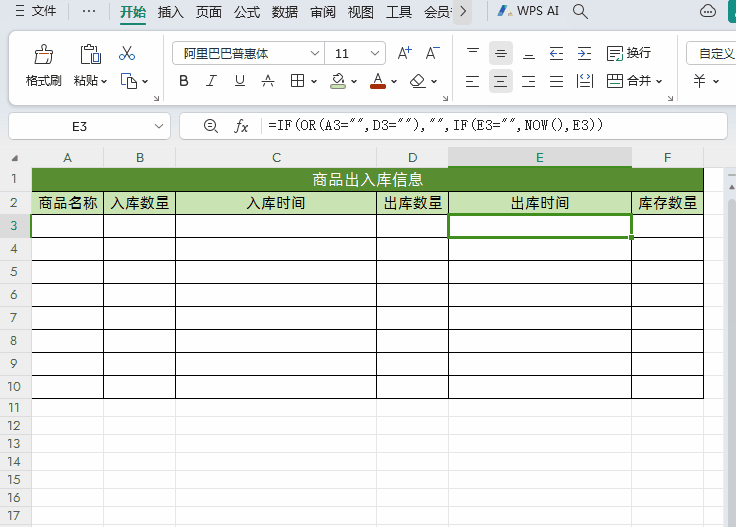The image size is (736, 527).
Task: Decrease font size with the A- icon
Action: [x=432, y=53]
